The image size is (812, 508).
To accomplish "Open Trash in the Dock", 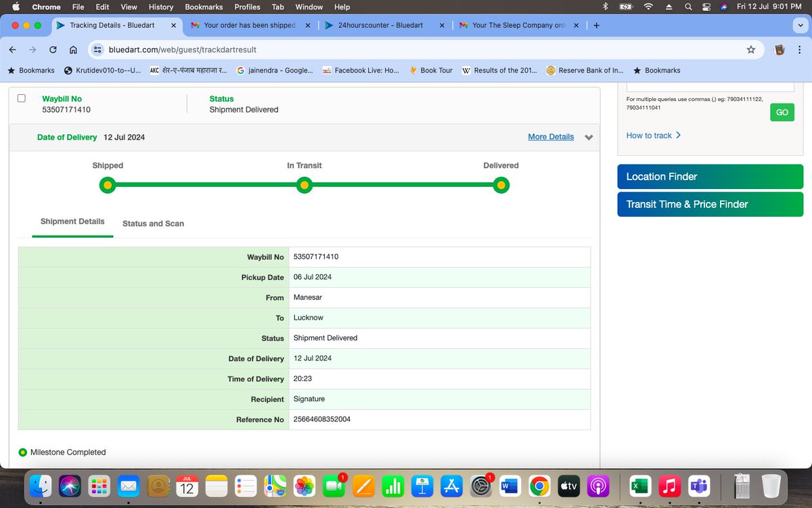I will [771, 486].
